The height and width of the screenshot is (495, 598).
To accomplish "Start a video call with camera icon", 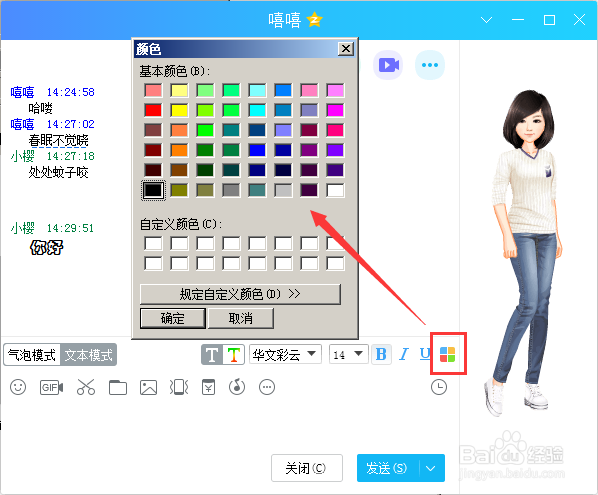I will click(x=388, y=65).
